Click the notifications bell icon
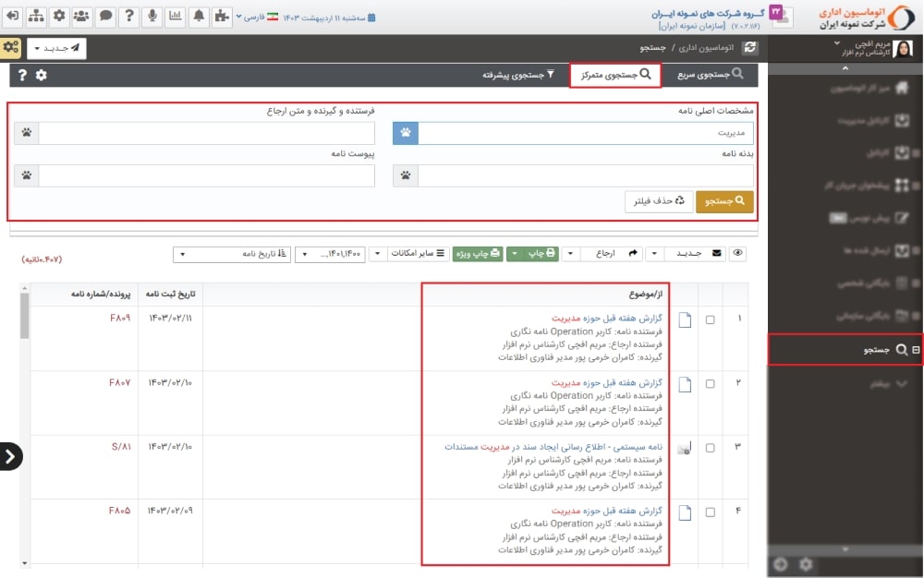924x578 pixels. coord(199,14)
